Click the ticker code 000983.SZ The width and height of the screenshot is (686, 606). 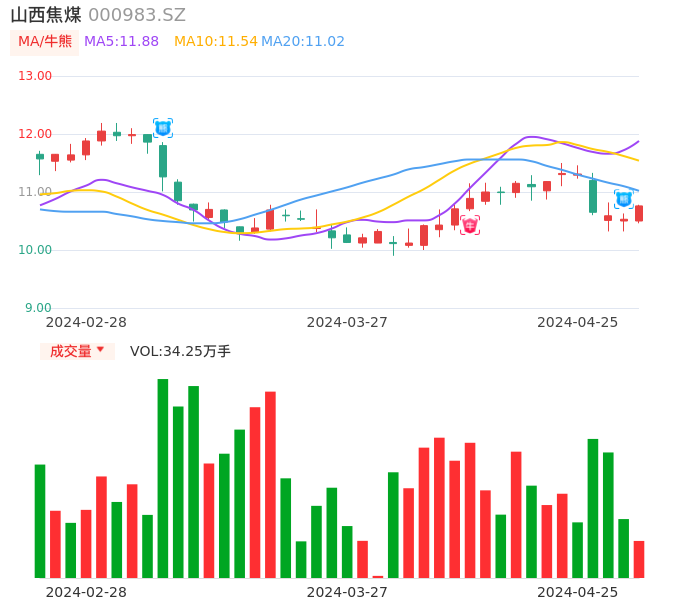137,15
